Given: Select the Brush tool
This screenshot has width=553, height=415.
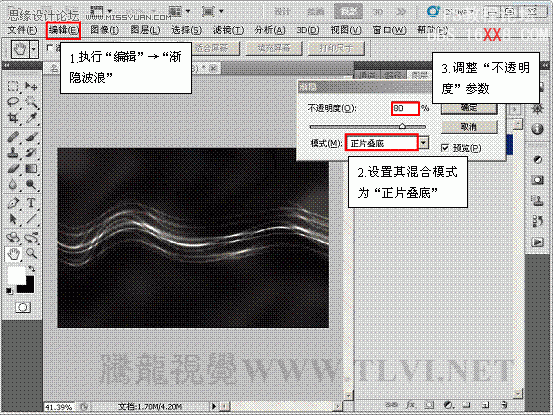Looking at the screenshot, I should click(31, 137).
